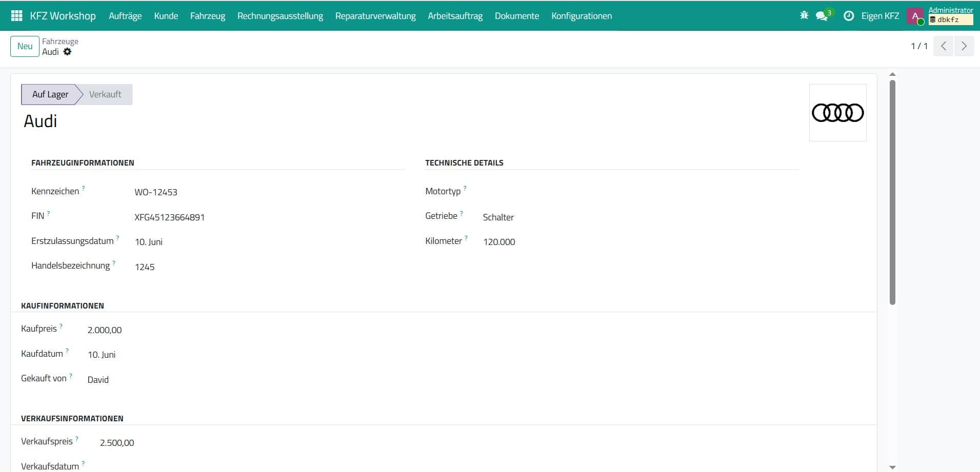This screenshot has height=472, width=980.
Task: Open the activities clock icon
Action: [849, 16]
